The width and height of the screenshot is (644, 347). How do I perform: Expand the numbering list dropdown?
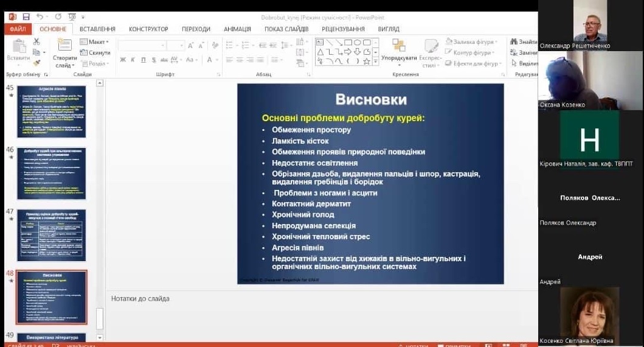pos(252,45)
